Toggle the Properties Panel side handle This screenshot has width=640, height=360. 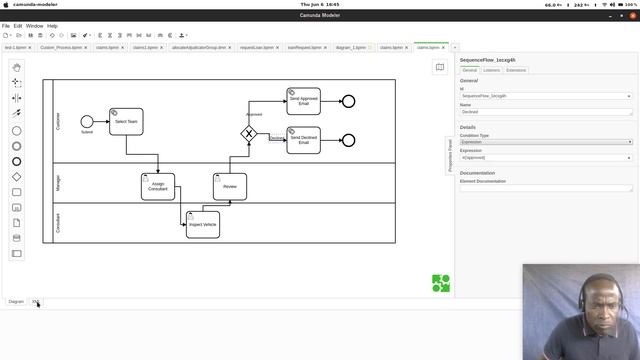coord(450,156)
